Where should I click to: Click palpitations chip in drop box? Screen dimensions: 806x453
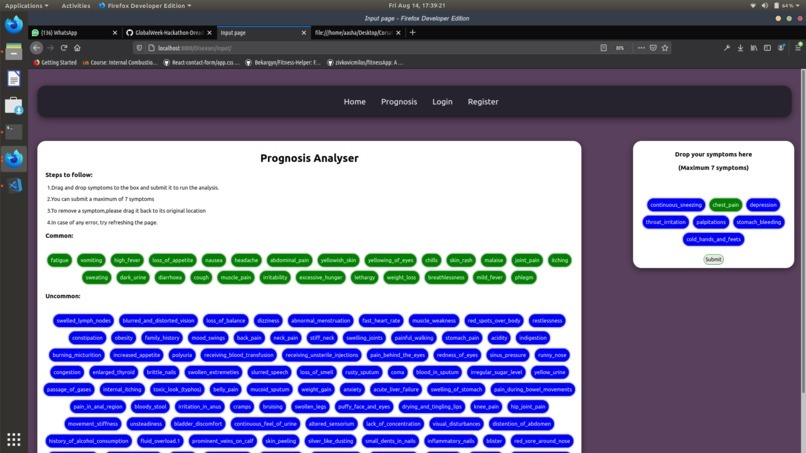[x=711, y=222]
